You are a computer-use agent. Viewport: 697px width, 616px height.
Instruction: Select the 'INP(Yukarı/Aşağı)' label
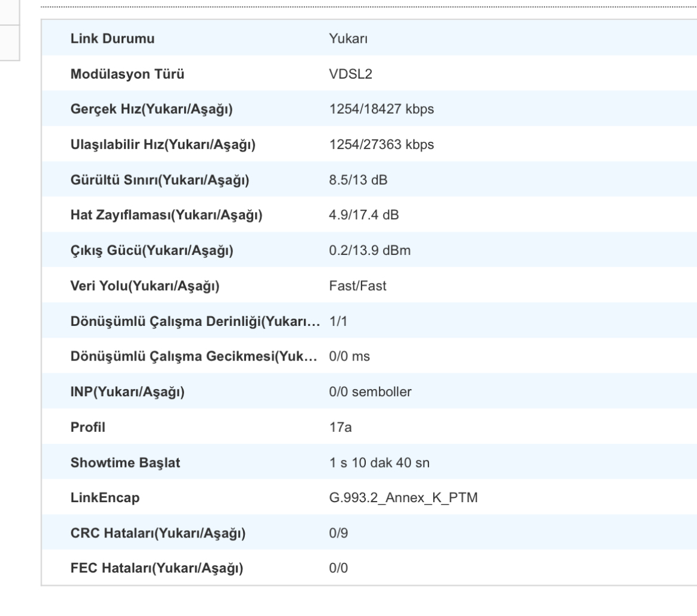pyautogui.click(x=127, y=392)
